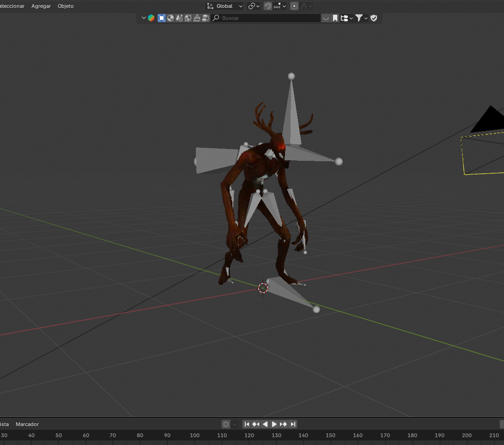
Task: Open the Objeto menu
Action: [x=66, y=6]
